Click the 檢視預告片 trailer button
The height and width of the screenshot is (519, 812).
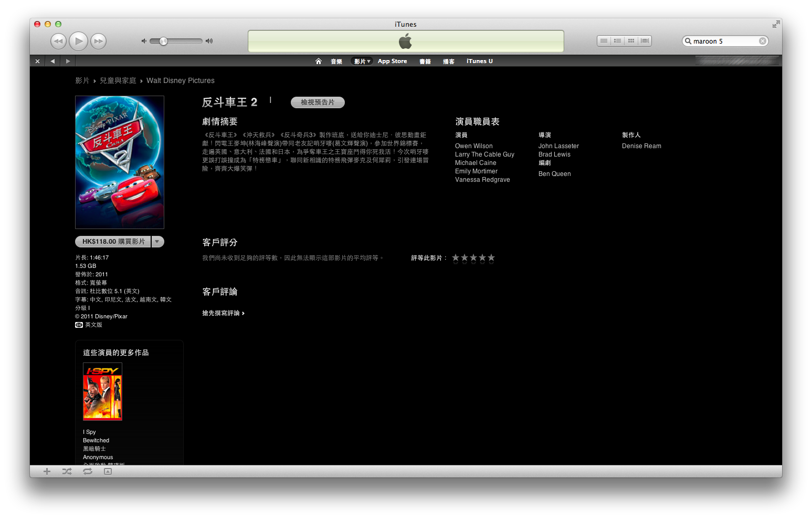click(318, 102)
